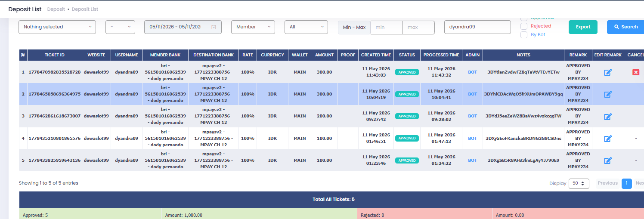Click the min amount input field
Viewport: 644px width, 219px height.
click(387, 27)
